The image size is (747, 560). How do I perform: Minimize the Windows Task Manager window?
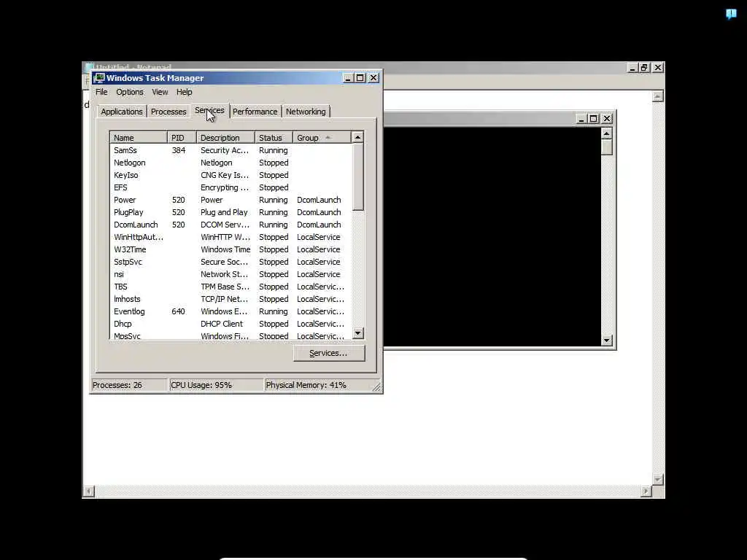348,77
